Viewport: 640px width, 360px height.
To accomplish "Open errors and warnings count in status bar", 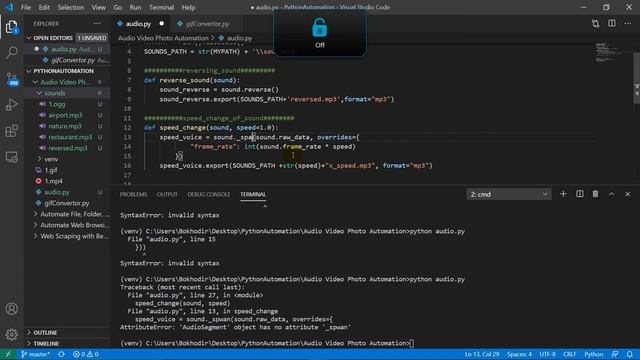I will pyautogui.click(x=85, y=354).
